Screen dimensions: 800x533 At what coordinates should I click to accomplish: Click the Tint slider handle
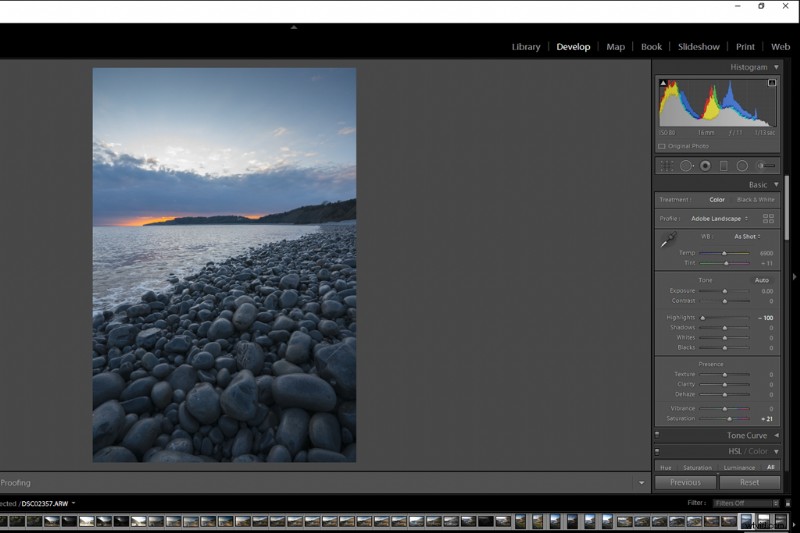point(726,264)
